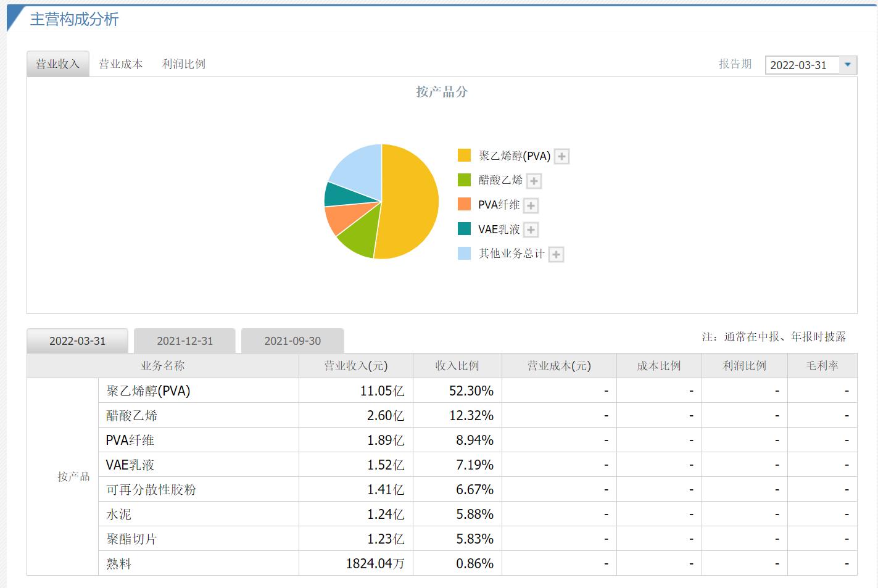Click the 水泥 row name

[118, 514]
